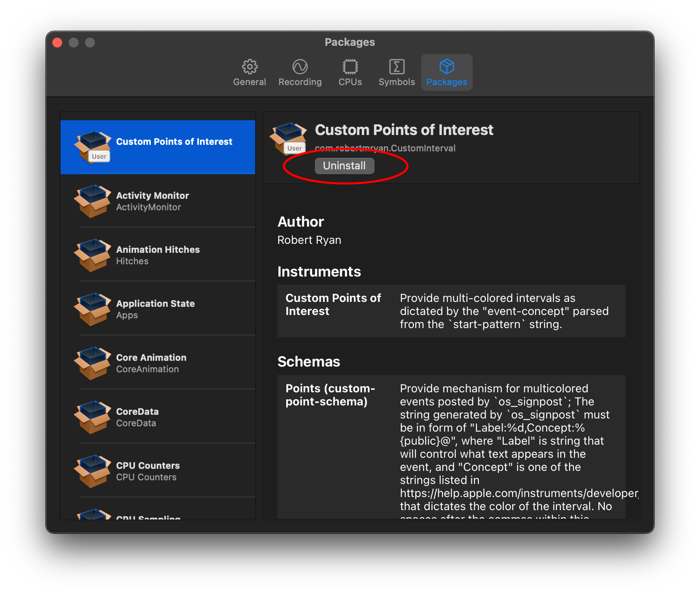Select the Packages tab
This screenshot has width=700, height=594.
point(446,72)
